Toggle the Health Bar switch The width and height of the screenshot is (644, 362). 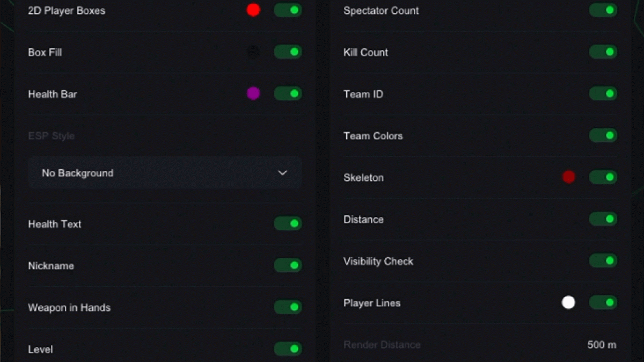click(288, 94)
